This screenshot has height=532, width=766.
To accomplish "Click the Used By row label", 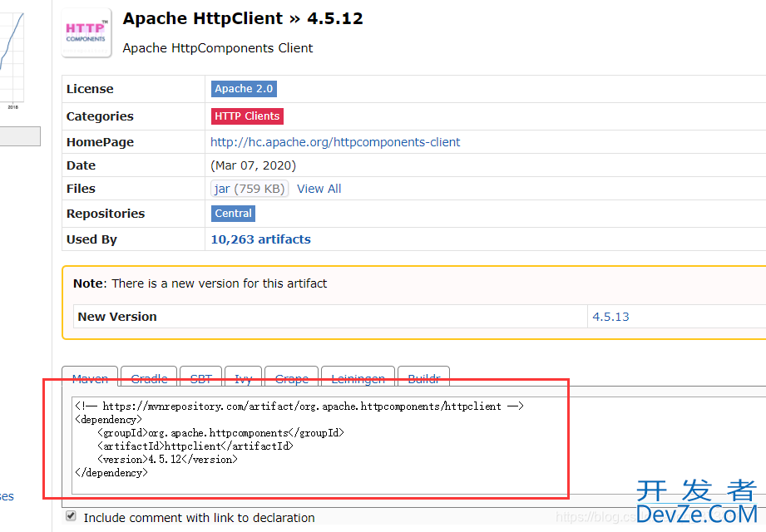I will click(x=91, y=239).
